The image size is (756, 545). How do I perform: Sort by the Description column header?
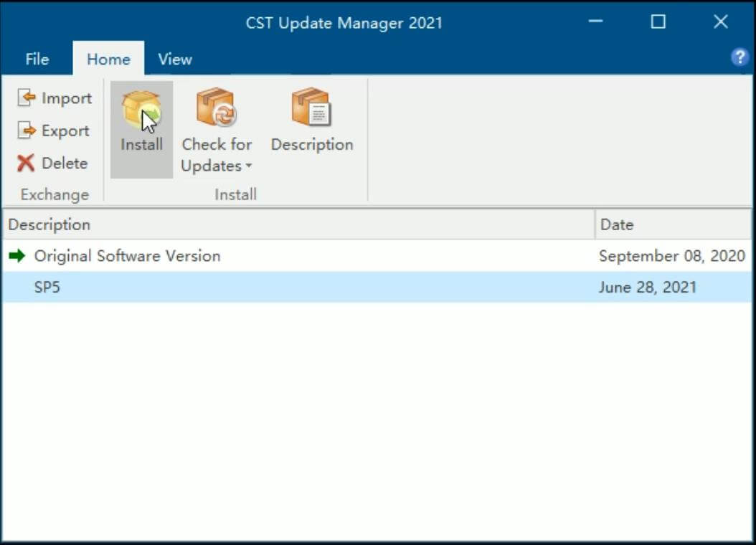click(298, 224)
